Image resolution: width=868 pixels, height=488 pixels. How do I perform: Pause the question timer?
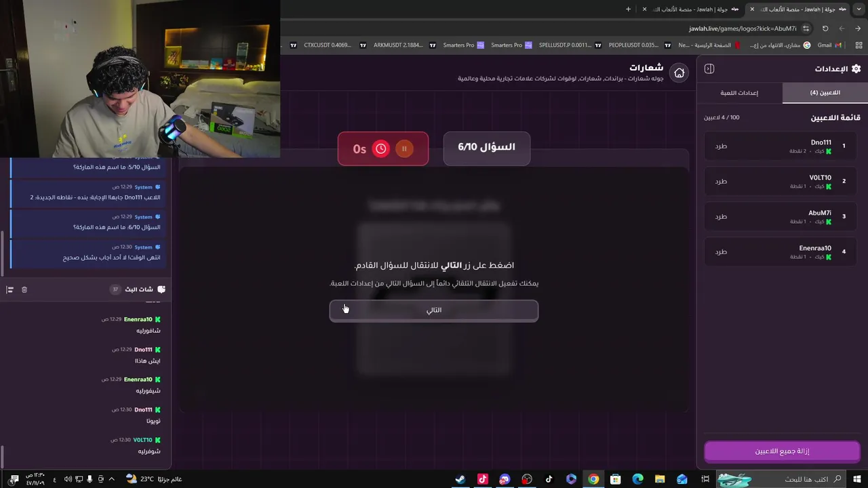[x=404, y=148]
